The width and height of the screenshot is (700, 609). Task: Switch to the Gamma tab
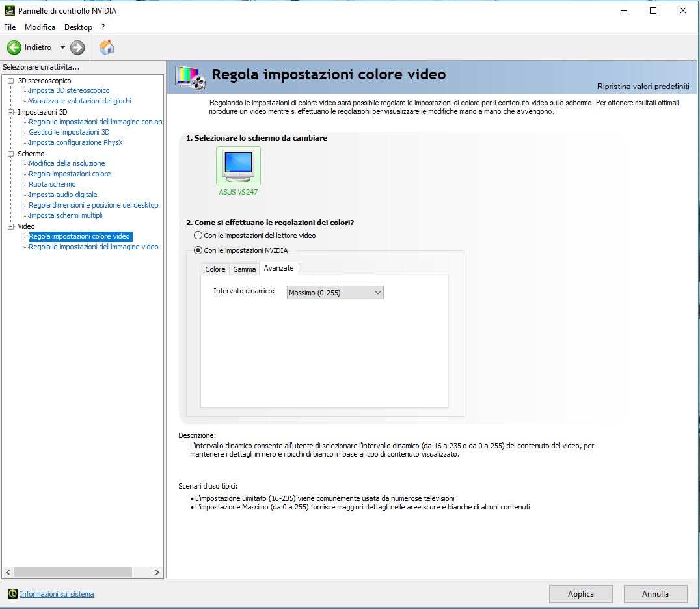coord(244,269)
